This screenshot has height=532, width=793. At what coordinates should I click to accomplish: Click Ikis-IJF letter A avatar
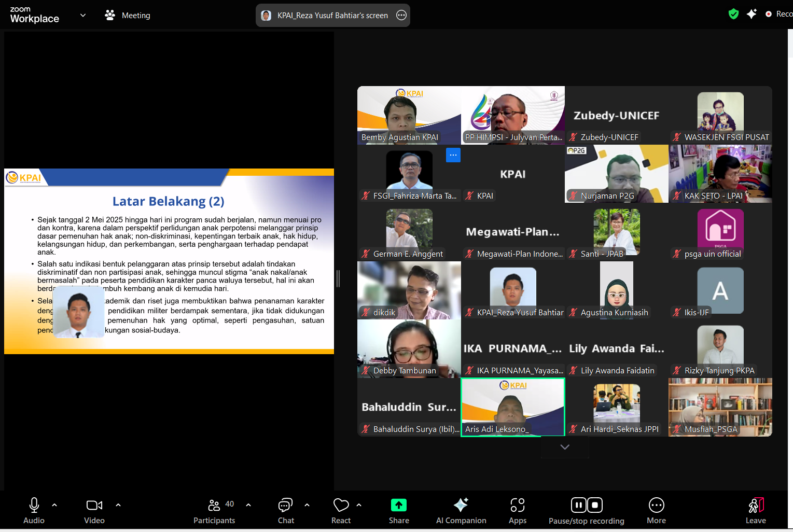pyautogui.click(x=720, y=290)
